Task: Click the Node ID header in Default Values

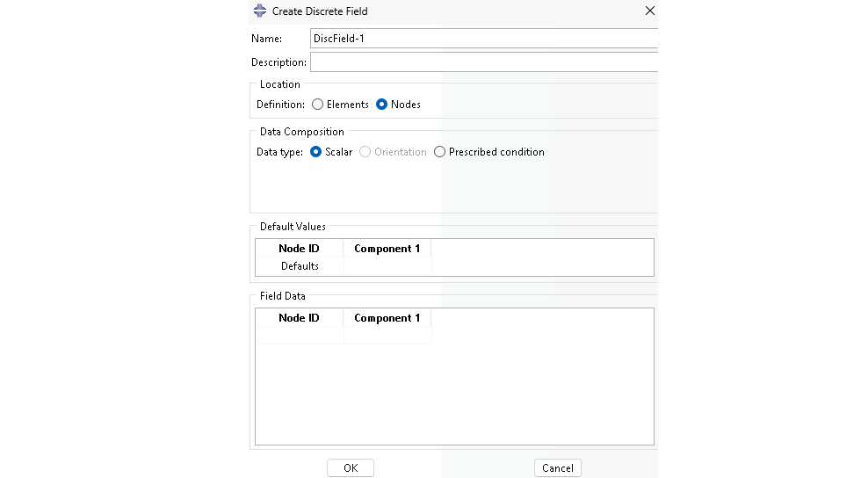Action: click(299, 249)
